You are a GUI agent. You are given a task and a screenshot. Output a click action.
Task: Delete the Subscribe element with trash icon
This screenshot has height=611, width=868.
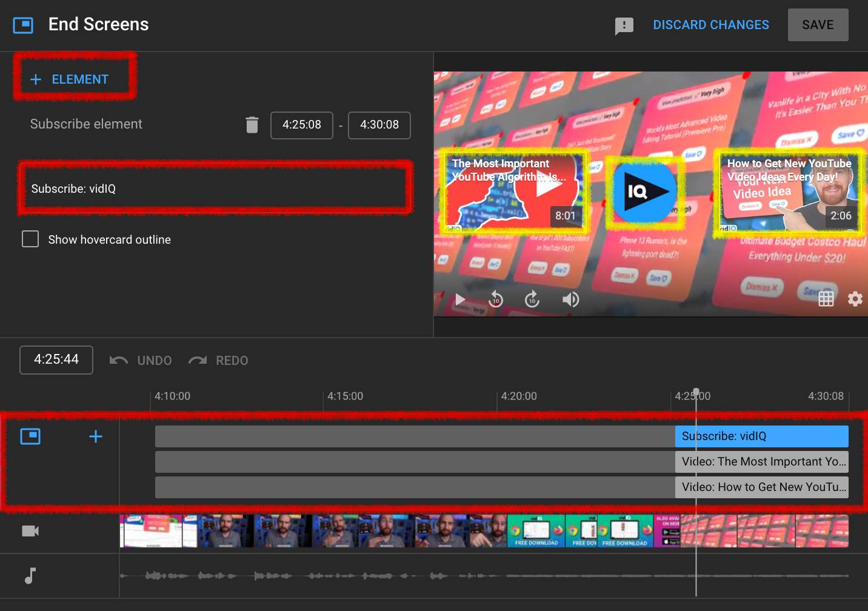click(x=252, y=125)
